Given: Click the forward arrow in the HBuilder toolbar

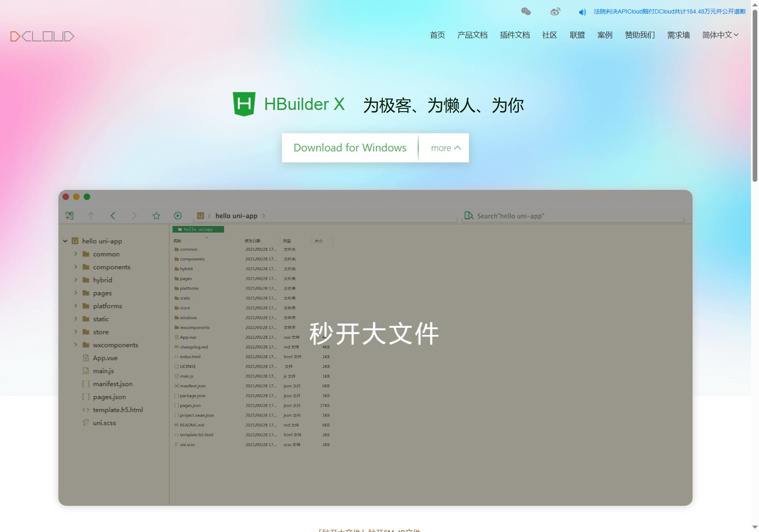Looking at the screenshot, I should [x=134, y=216].
